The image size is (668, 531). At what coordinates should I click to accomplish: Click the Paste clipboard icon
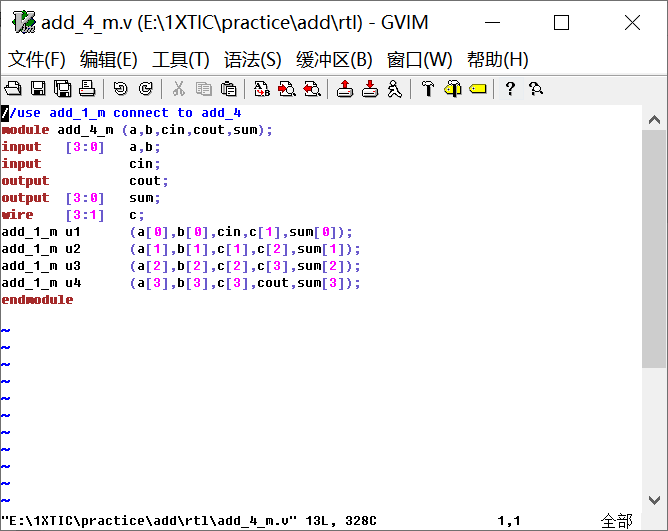229,89
